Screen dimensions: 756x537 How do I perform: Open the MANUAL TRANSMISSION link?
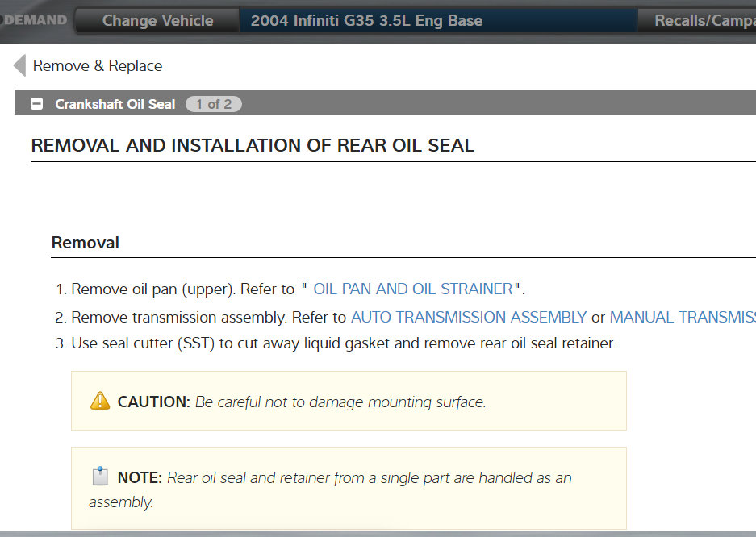tap(682, 317)
